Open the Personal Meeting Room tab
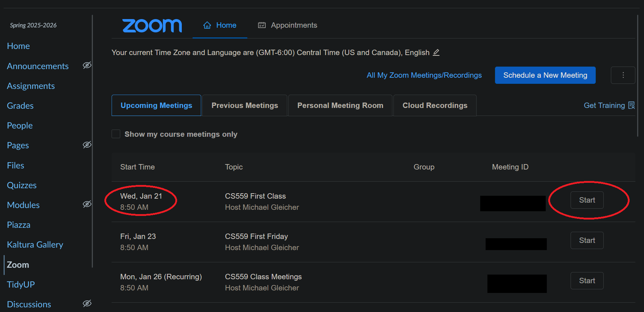Screen dimensions: 644x312 (340, 105)
